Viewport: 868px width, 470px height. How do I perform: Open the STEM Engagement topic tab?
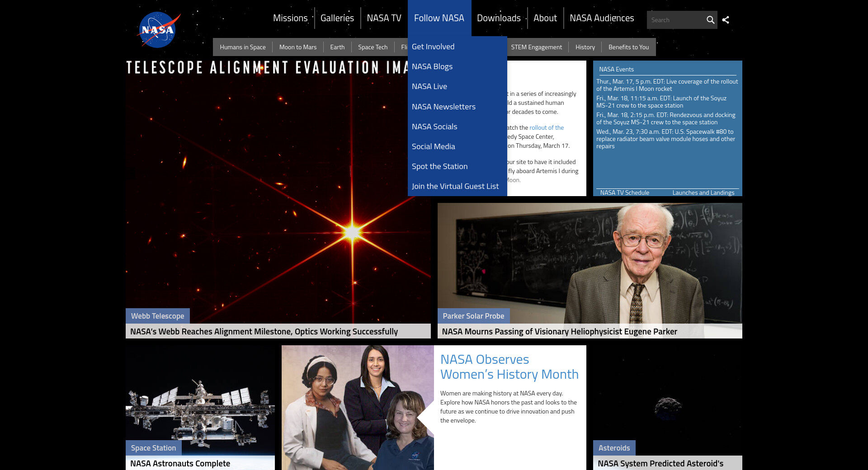[537, 47]
